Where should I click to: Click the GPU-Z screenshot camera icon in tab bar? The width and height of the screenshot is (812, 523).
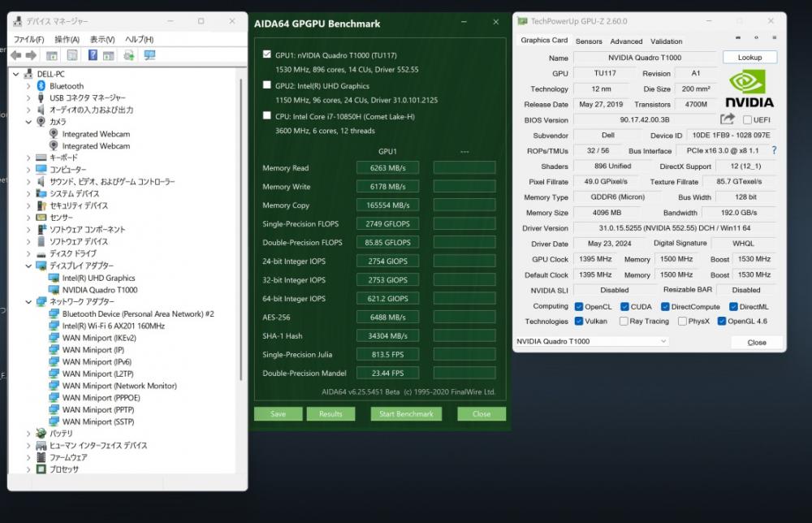click(x=738, y=38)
